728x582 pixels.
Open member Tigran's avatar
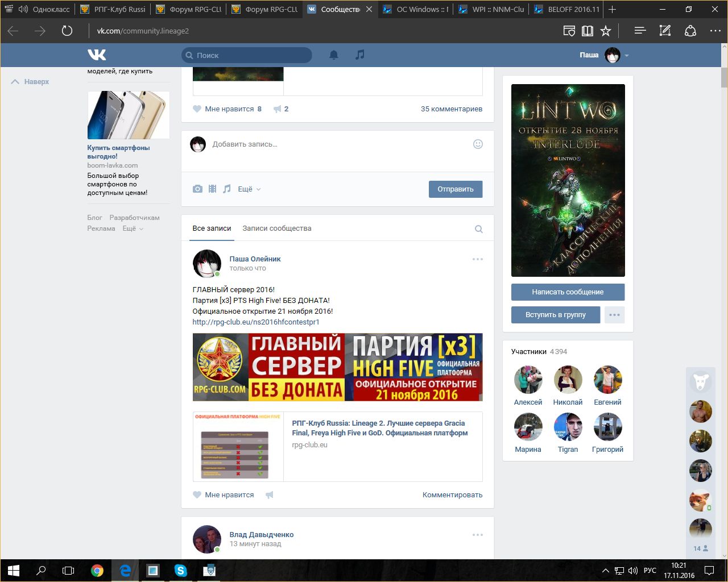tap(568, 427)
